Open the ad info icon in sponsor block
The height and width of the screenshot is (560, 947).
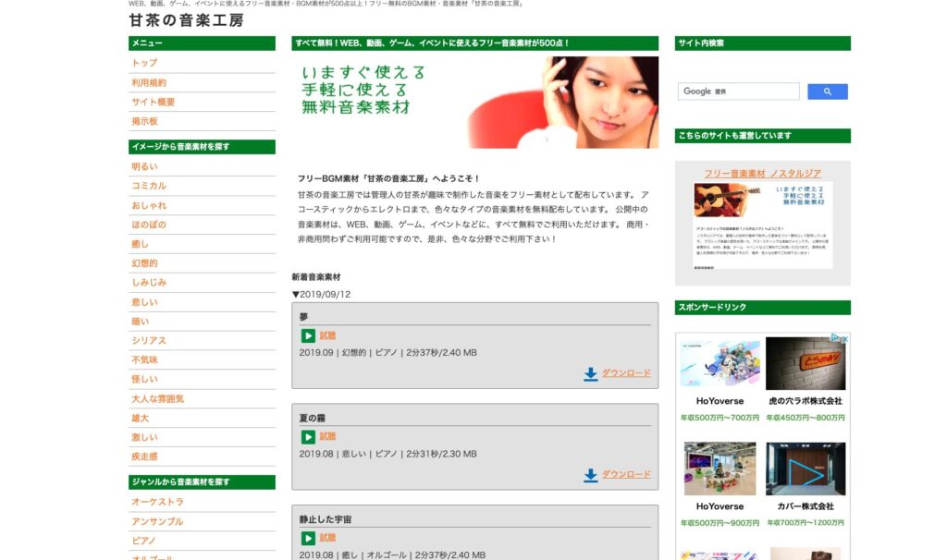tap(836, 338)
